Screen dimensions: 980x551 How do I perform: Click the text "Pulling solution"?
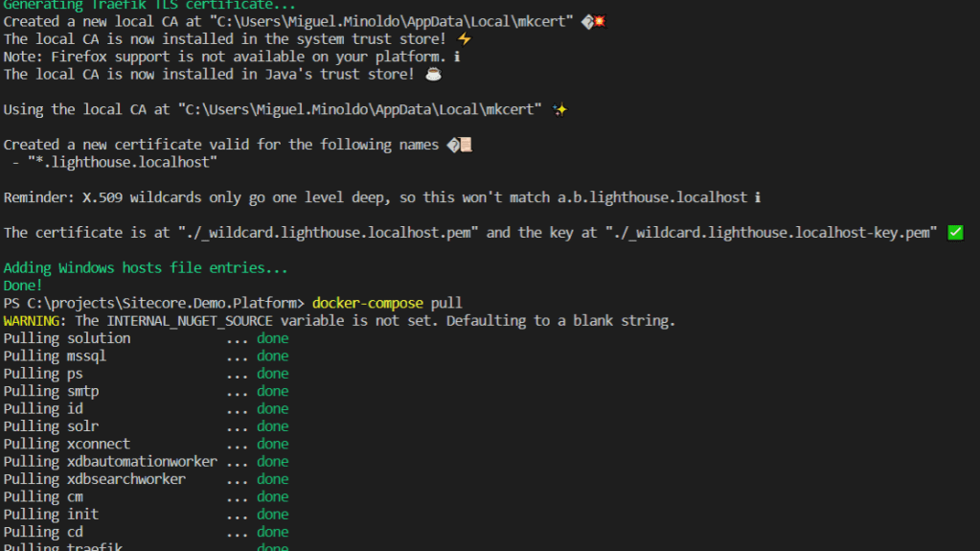[67, 338]
